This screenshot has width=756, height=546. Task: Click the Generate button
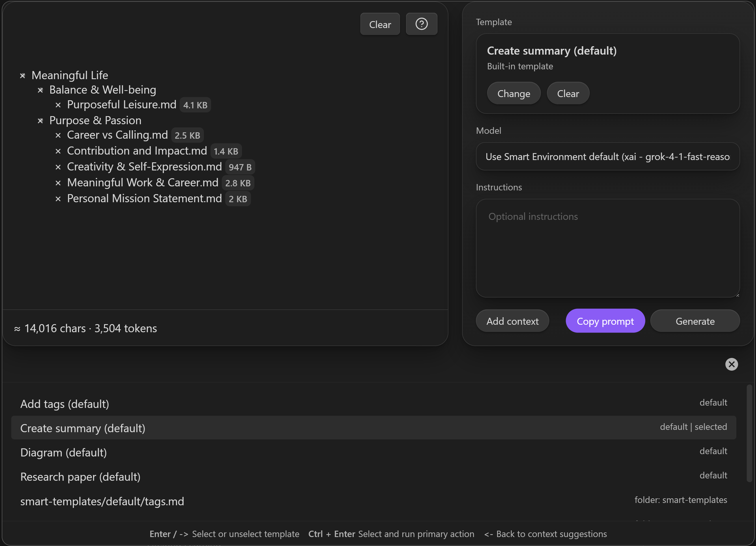pyautogui.click(x=695, y=321)
